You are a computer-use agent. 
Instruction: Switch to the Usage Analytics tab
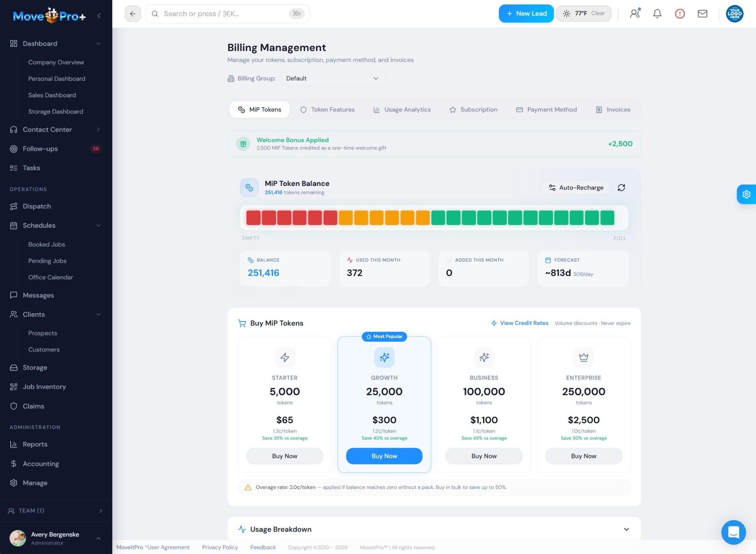[402, 110]
